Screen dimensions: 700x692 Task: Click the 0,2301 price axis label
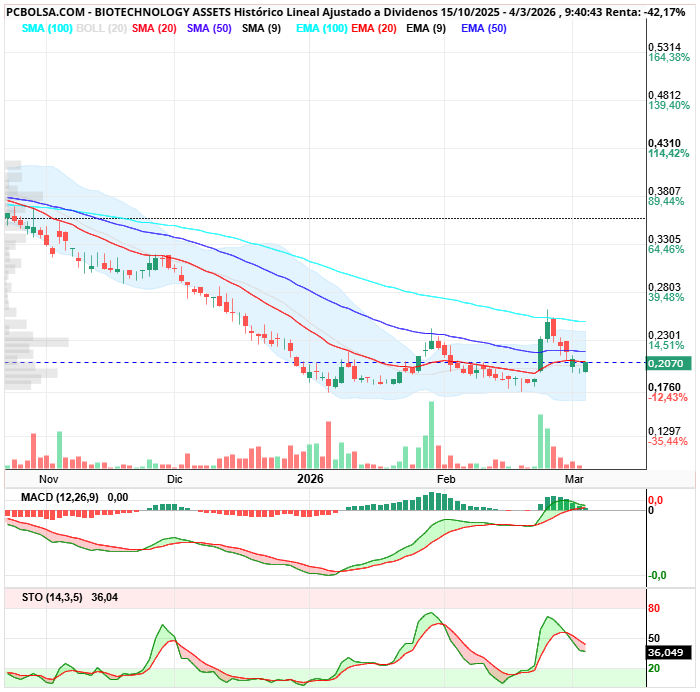(664, 335)
